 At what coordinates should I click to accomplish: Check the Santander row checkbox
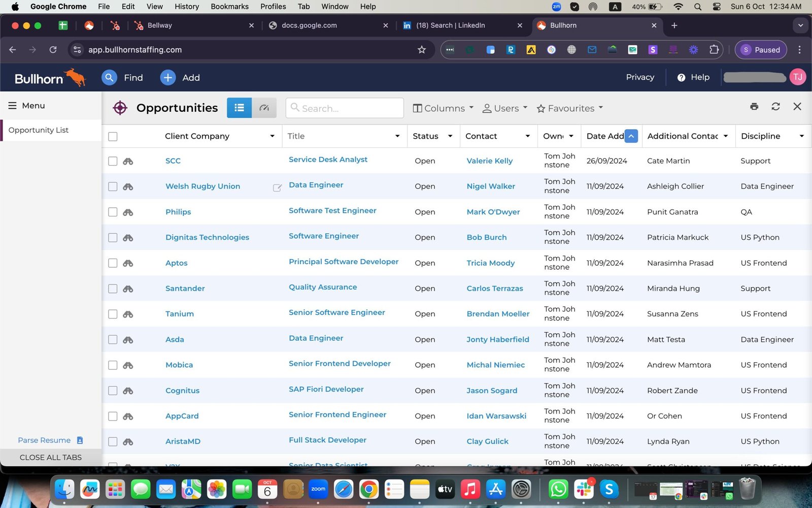pos(113,289)
